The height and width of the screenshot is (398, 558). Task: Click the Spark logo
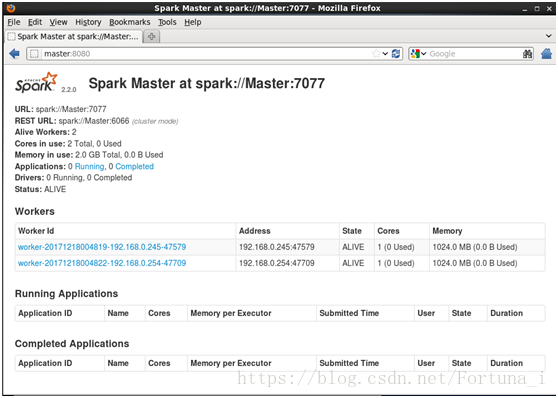pos(36,82)
